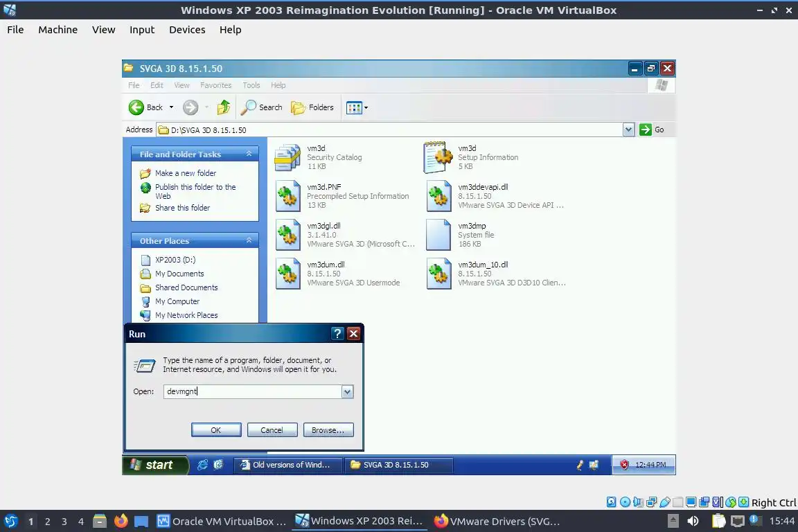Open the Windows XP start menu

pos(154,465)
